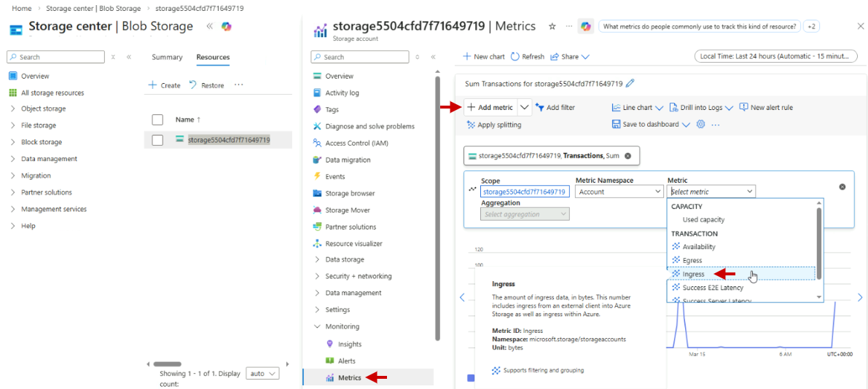The width and height of the screenshot is (868, 389).
Task: Open the metrics settings gear icon
Action: tap(700, 125)
